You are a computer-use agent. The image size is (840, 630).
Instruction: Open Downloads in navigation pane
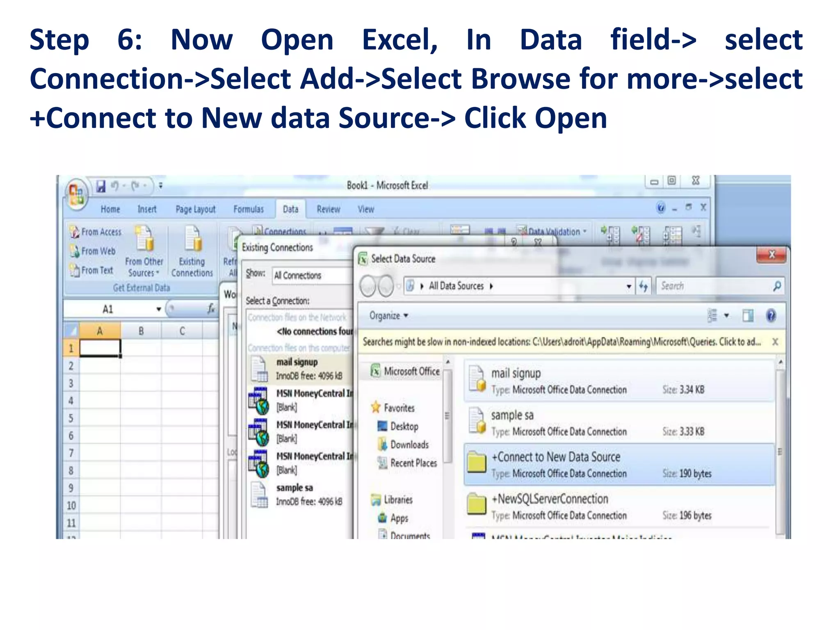click(403, 445)
